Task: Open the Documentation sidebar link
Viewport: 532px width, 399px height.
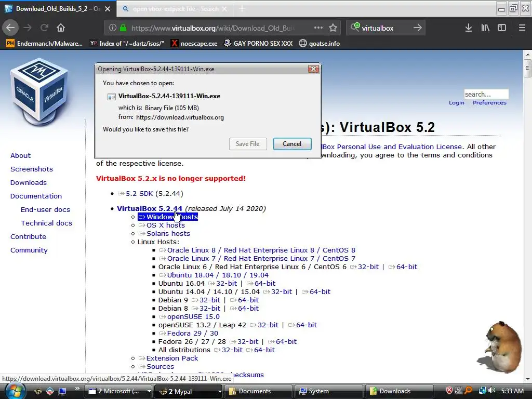Action: point(36,196)
